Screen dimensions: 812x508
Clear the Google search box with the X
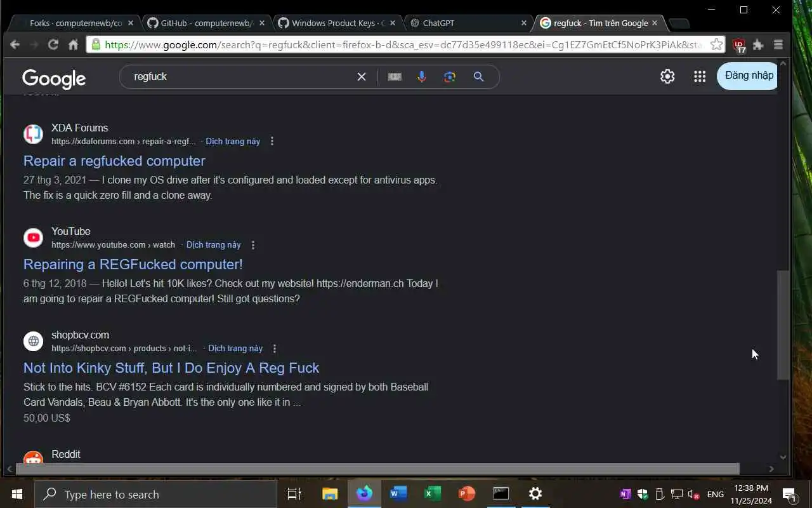(x=362, y=77)
